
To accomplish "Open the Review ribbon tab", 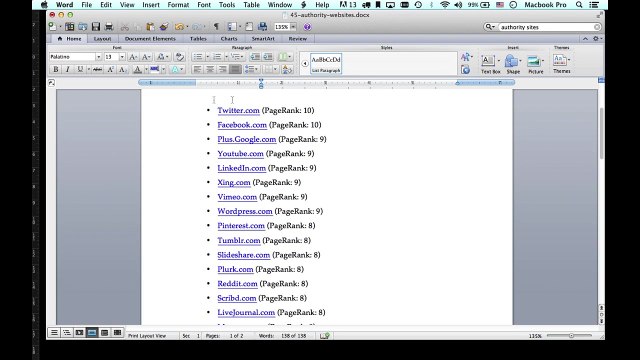I will 298,39.
